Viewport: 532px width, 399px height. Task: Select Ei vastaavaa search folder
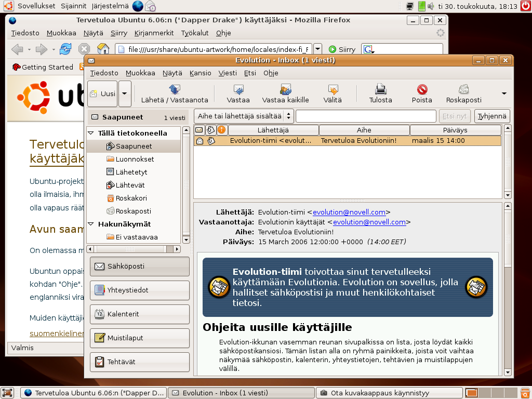[x=137, y=237]
